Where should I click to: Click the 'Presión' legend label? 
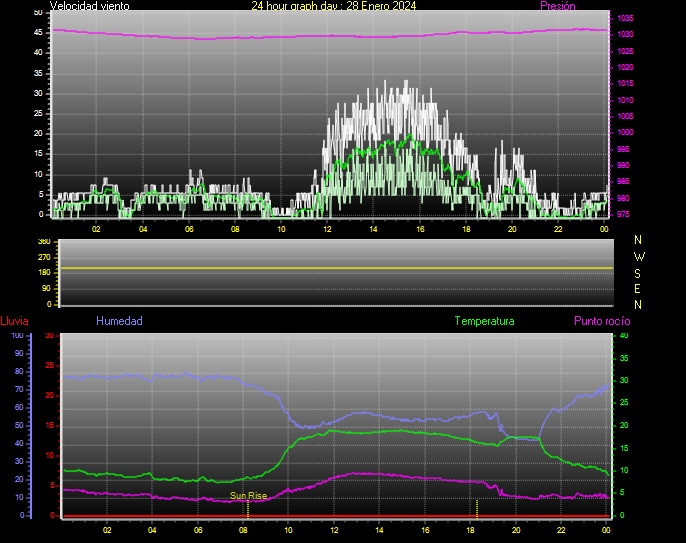point(558,6)
